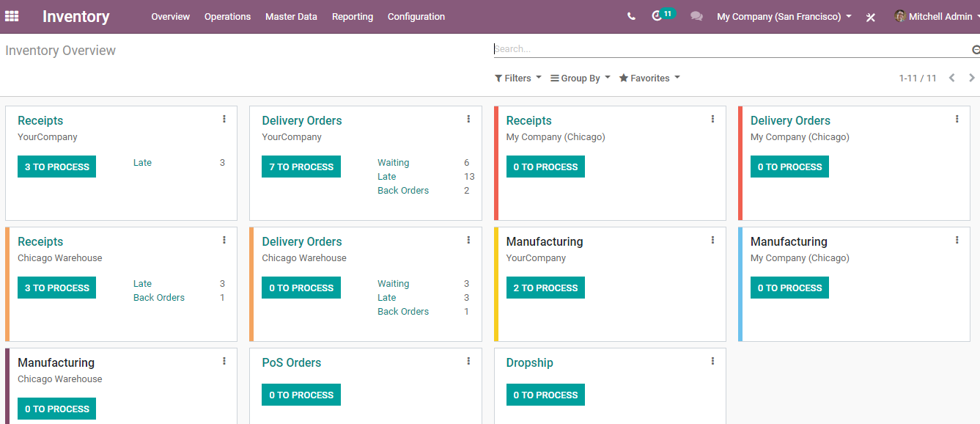Viewport: 980px width, 424px height.
Task: Click 7 TO PROCESS on YourCompany Delivery Orders
Action: (301, 167)
